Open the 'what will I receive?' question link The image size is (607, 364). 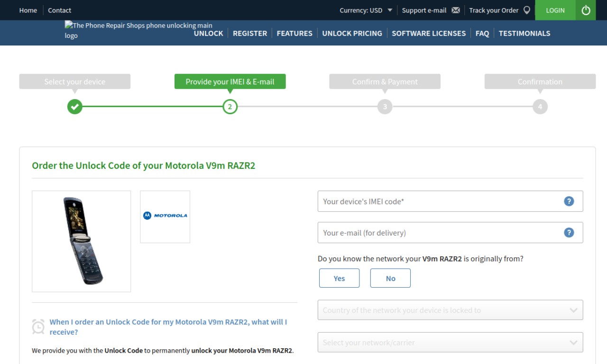pos(168,327)
